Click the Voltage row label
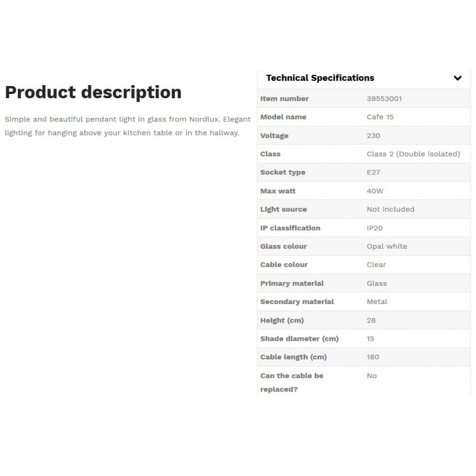The height and width of the screenshot is (476, 476). [x=274, y=136]
